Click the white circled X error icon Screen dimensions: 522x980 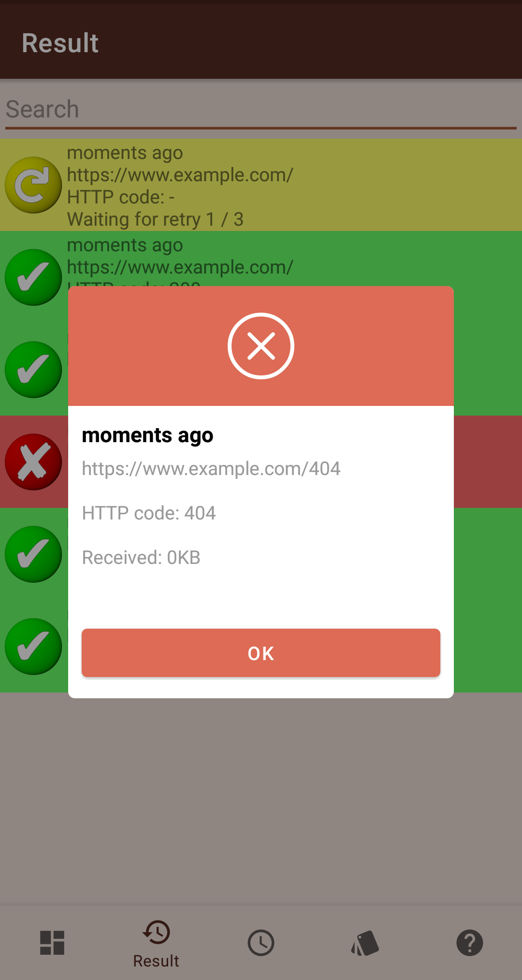(x=261, y=346)
